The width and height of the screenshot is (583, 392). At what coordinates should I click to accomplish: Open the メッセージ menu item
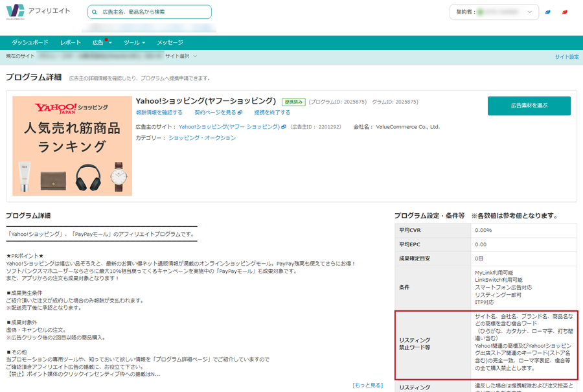[x=170, y=42]
